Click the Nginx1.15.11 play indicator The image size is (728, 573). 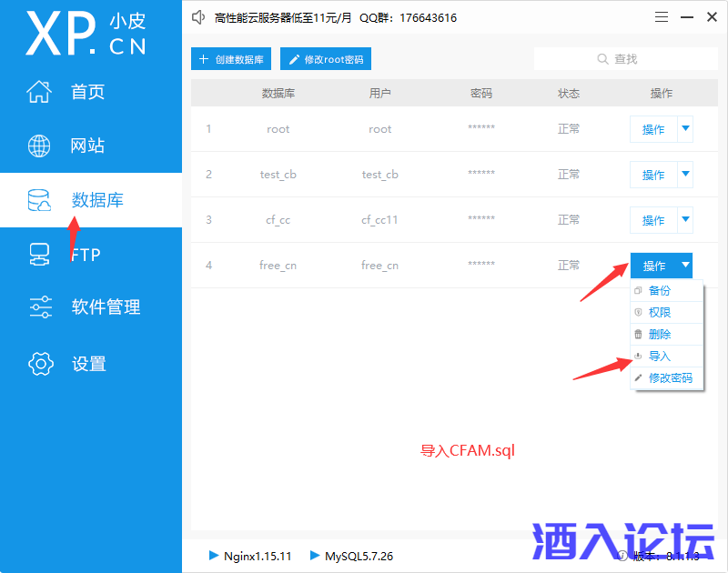pos(214,556)
